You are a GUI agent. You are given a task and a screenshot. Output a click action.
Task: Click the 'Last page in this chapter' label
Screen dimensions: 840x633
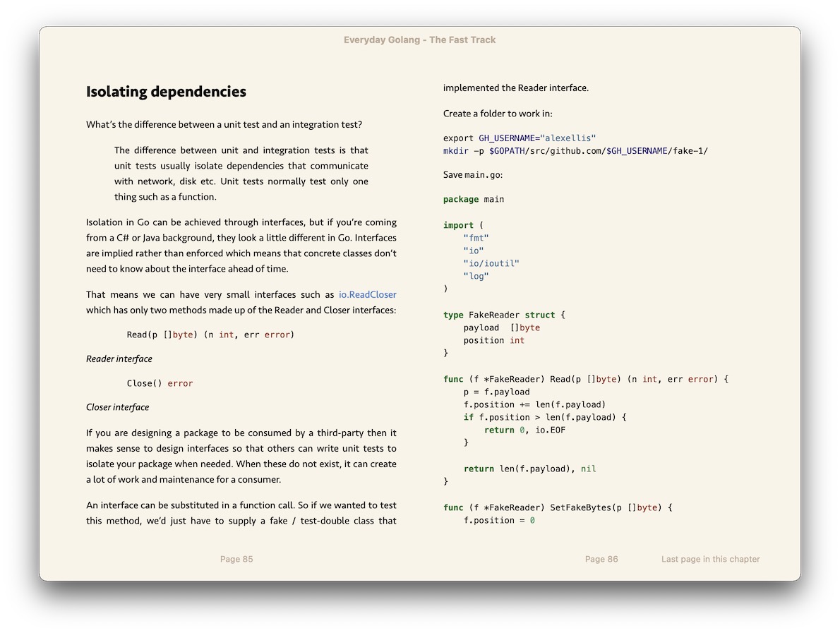[710, 559]
